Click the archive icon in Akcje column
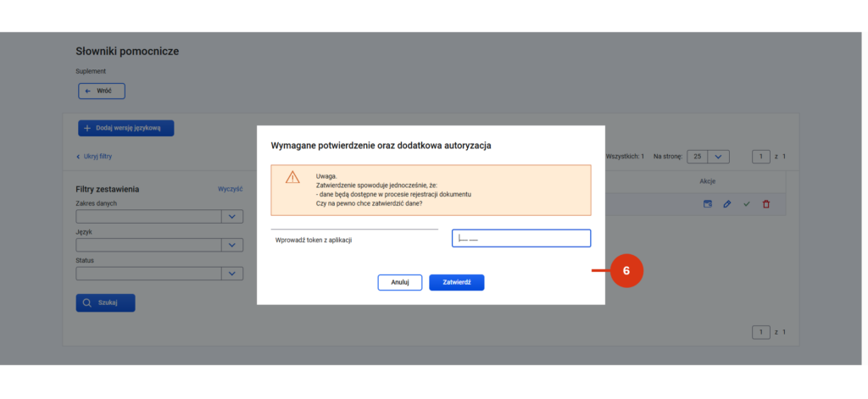 tap(707, 204)
